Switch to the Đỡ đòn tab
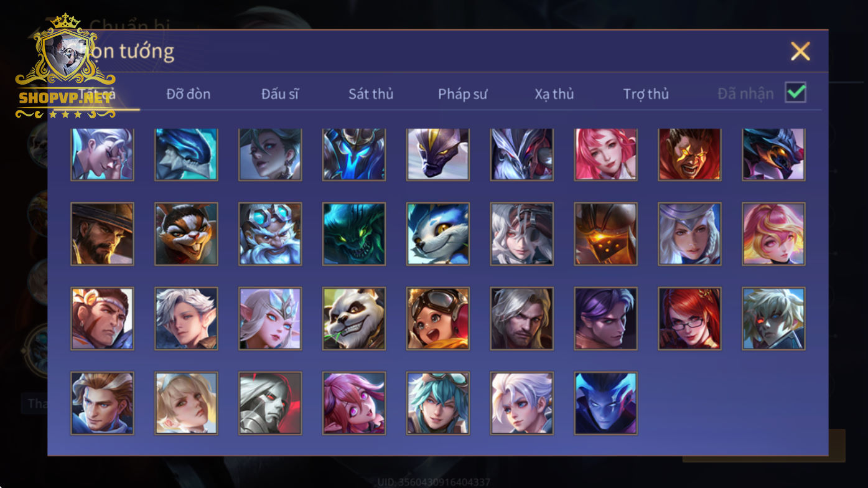The height and width of the screenshot is (488, 868). pyautogui.click(x=188, y=94)
